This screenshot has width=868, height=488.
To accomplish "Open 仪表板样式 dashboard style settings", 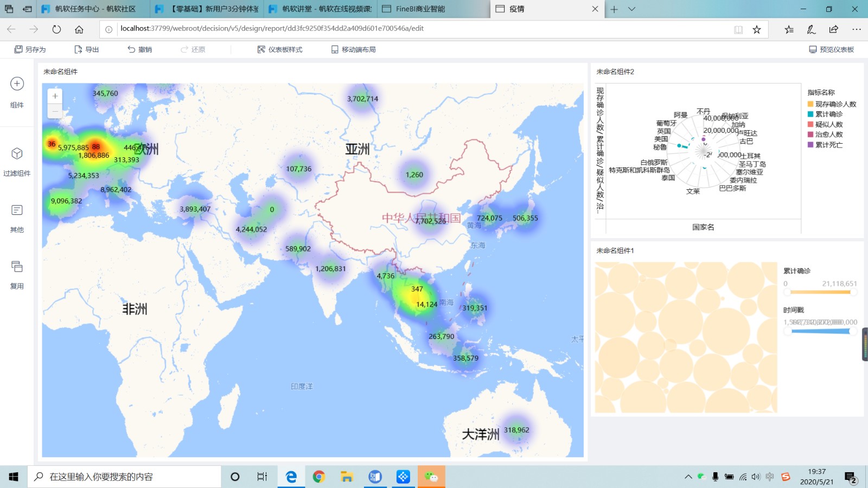I will [280, 49].
